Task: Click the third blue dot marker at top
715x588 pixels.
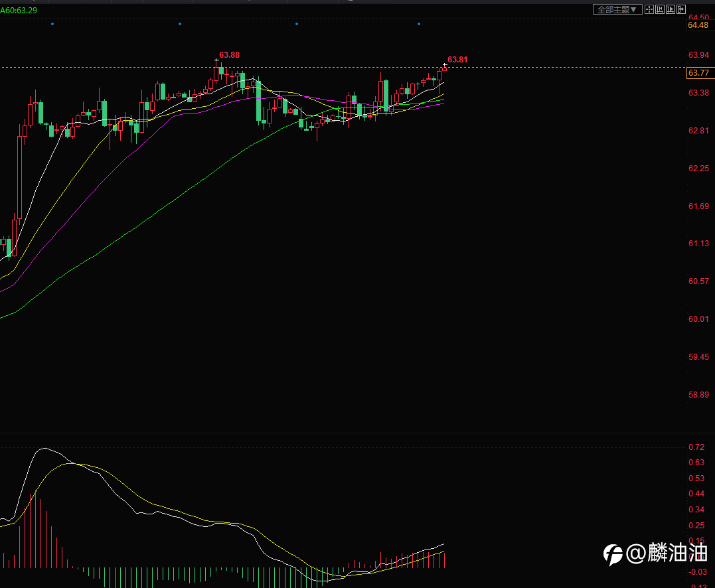Action: [x=297, y=24]
